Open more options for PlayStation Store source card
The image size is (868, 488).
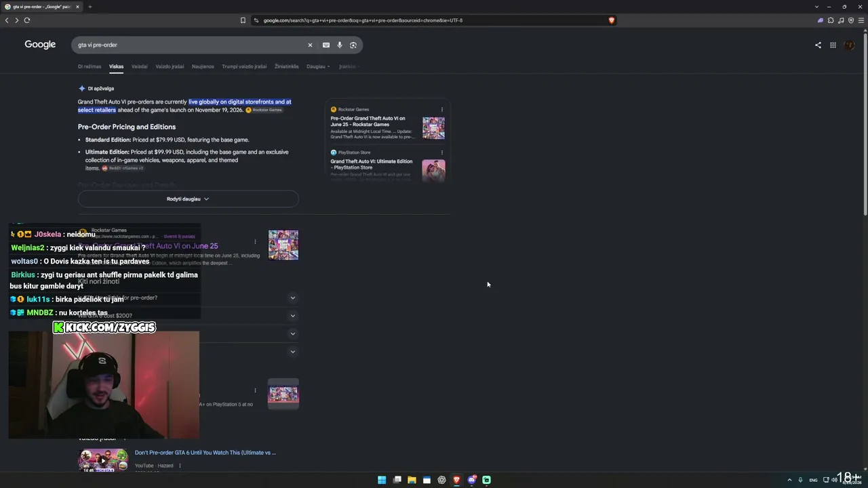(x=442, y=152)
